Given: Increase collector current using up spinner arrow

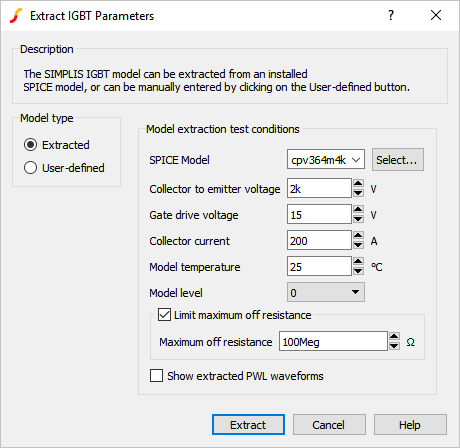Looking at the screenshot, I should click(x=358, y=235).
